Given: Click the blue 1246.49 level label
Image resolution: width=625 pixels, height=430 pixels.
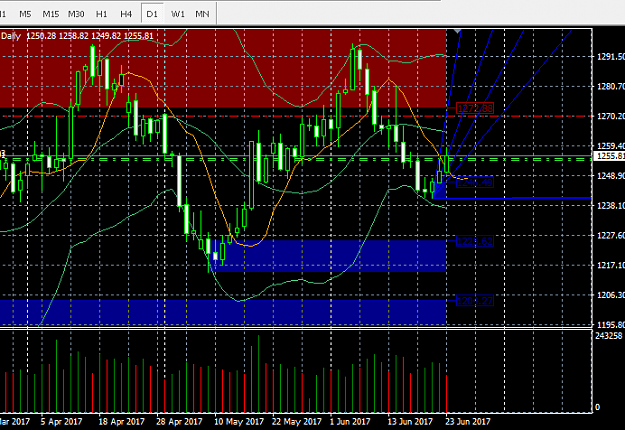Looking at the screenshot, I should (x=475, y=182).
